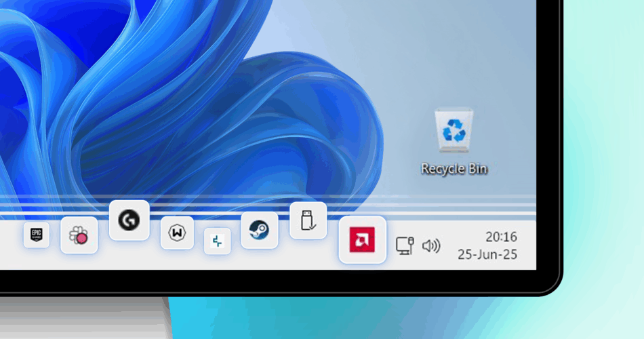
Task: Click the Slack icon with red badge
Action: [79, 235]
